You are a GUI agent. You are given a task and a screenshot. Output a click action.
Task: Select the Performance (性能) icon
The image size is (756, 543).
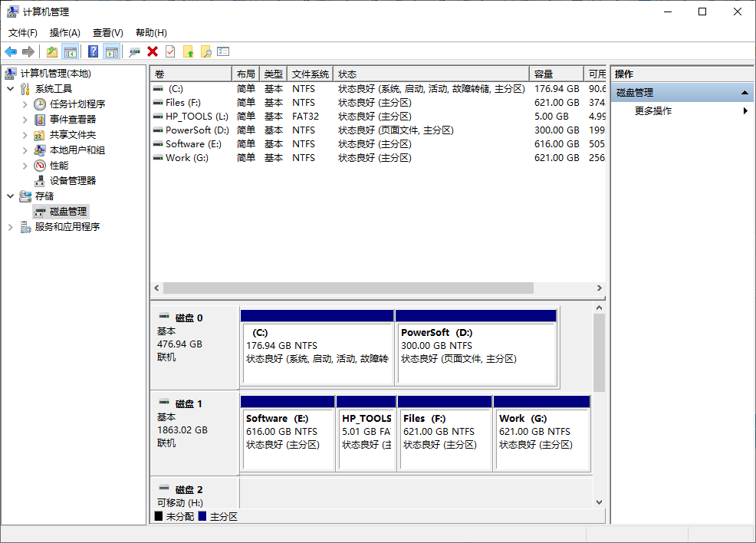point(40,166)
